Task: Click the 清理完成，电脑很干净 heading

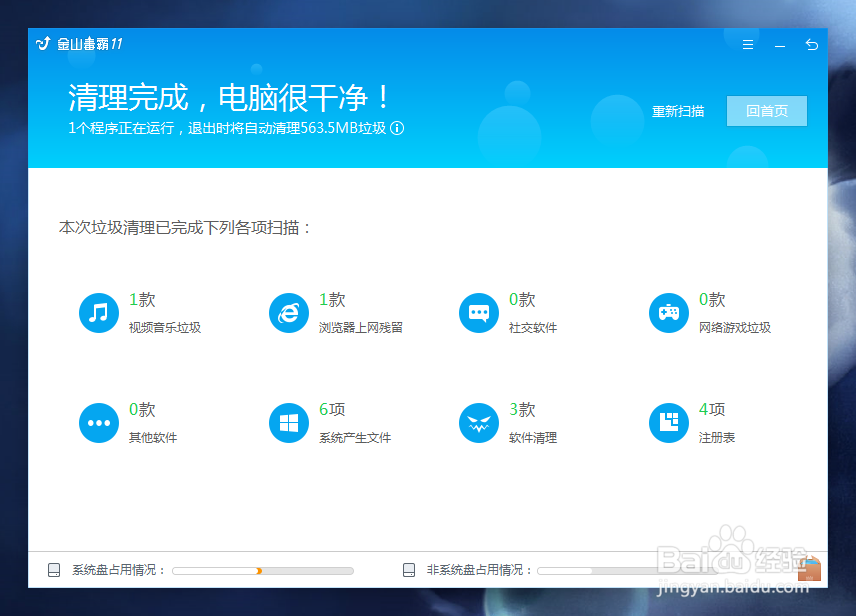Action: (229, 97)
